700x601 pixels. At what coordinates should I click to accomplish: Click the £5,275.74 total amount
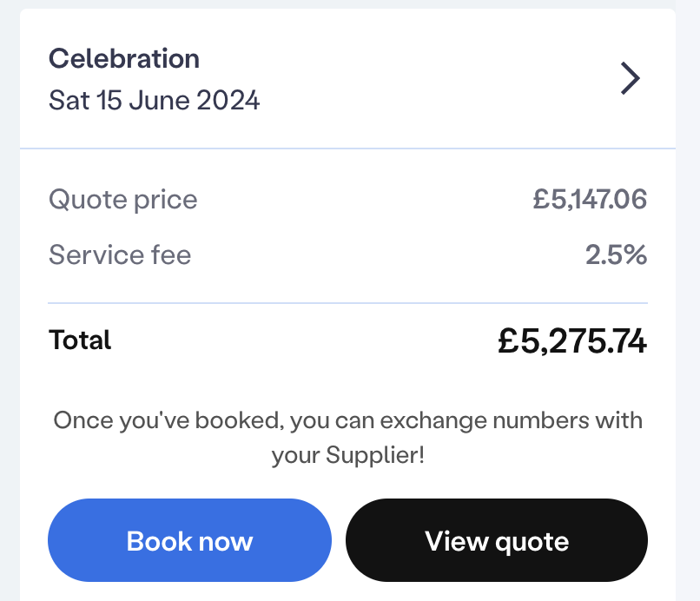572,340
